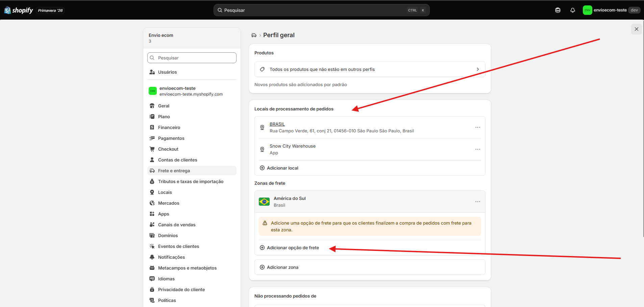Open Apps settings

pos(192,214)
